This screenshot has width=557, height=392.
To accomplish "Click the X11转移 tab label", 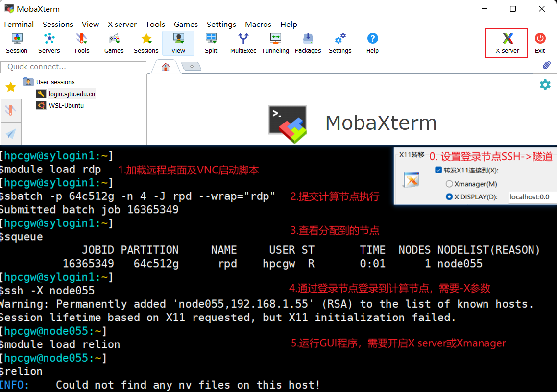I will point(412,155).
